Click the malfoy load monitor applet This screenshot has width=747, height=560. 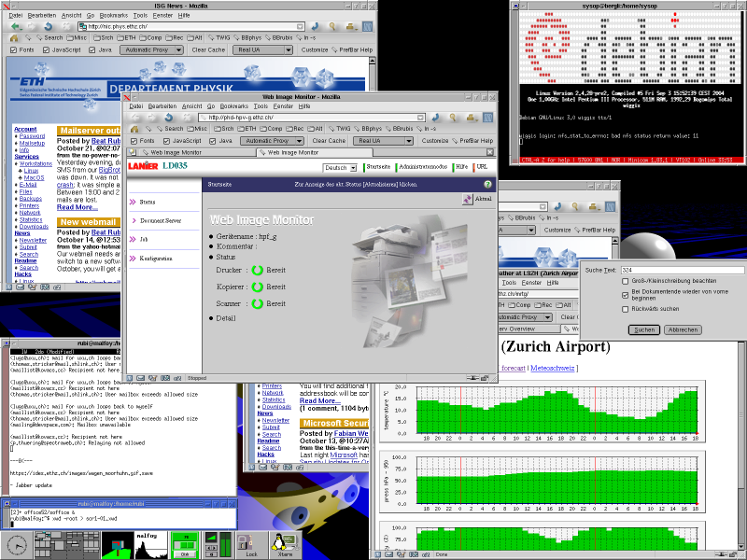coord(151,545)
